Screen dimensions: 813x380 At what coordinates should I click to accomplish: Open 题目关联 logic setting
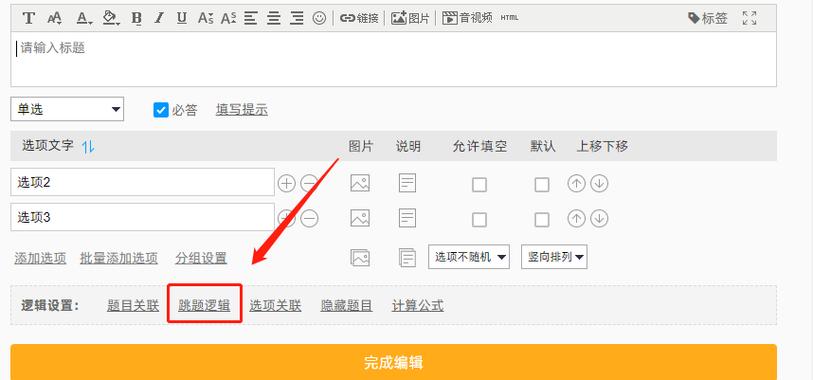tap(133, 306)
